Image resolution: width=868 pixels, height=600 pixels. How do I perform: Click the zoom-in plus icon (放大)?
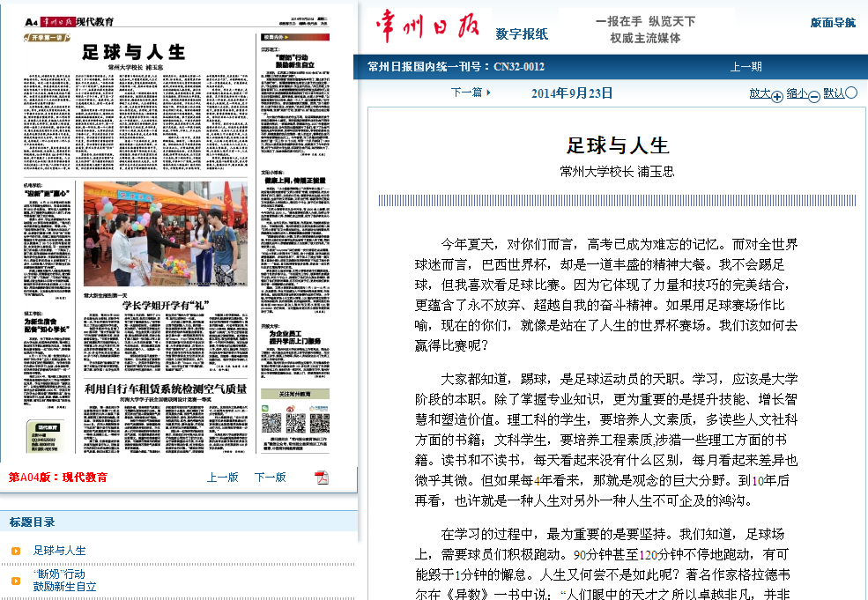pyautogui.click(x=777, y=95)
